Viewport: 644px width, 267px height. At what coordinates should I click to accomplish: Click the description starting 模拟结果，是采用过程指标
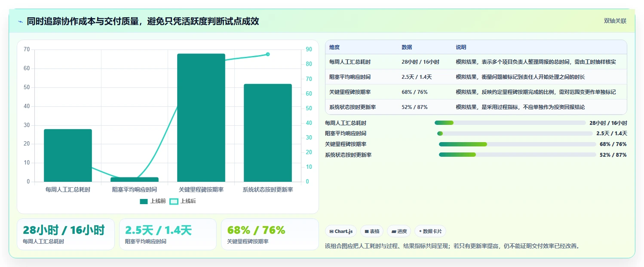[x=520, y=107]
